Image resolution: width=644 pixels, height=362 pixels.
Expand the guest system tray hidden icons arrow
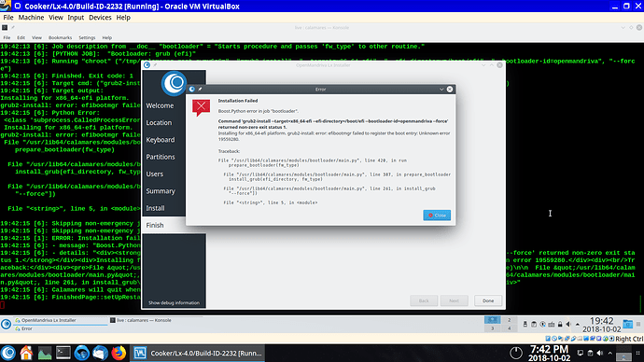[x=578, y=325]
